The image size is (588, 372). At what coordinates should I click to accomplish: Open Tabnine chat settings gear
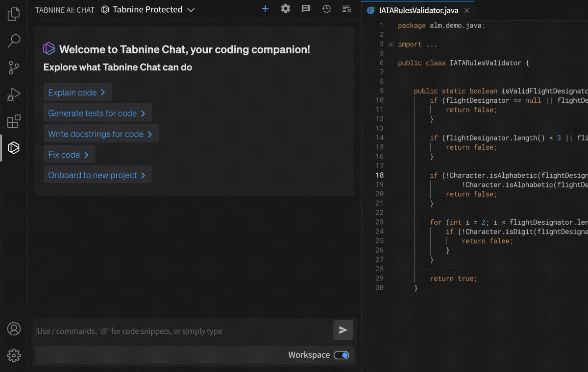click(x=285, y=9)
